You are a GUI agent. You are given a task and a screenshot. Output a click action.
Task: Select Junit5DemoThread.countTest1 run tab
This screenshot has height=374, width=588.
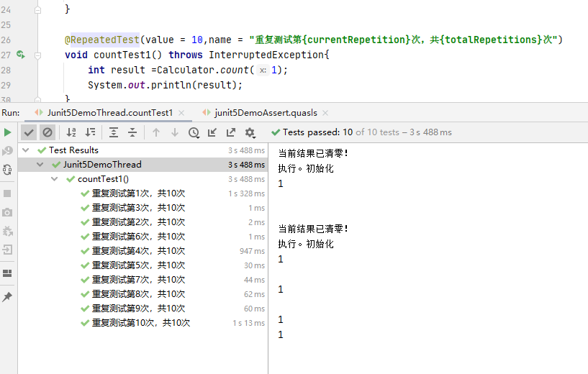click(109, 113)
